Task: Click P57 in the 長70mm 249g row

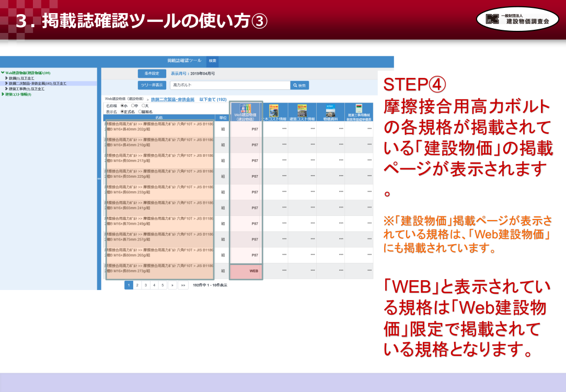Action: click(x=255, y=224)
